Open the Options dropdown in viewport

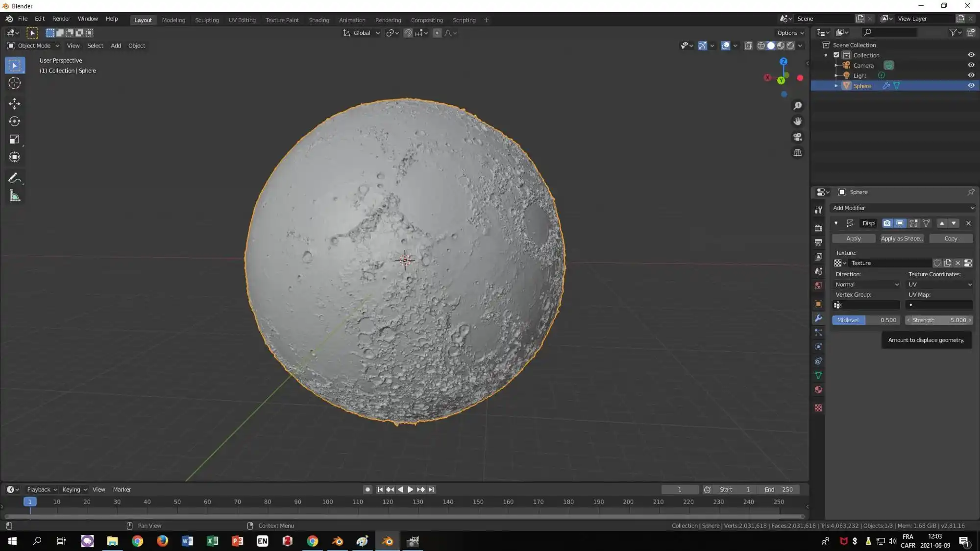[x=790, y=33]
